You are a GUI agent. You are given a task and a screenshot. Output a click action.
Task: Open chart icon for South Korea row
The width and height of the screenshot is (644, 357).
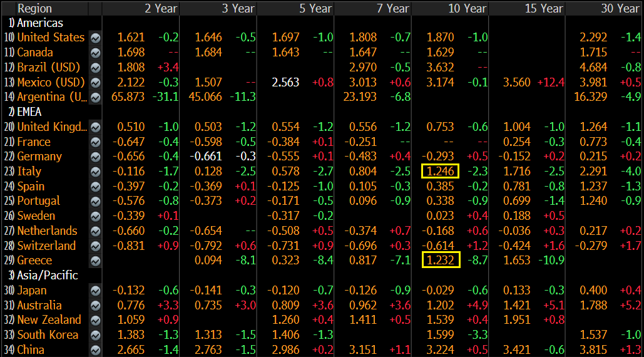pyautogui.click(x=95, y=335)
